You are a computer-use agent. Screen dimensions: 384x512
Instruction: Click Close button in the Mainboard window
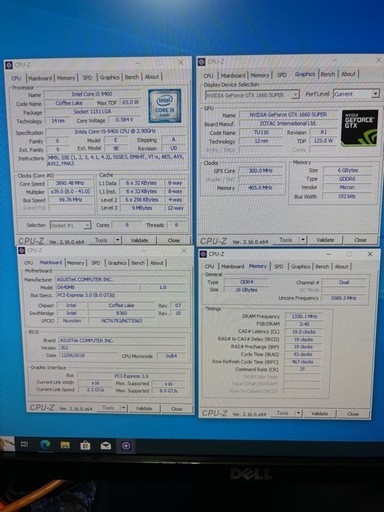pos(177,409)
